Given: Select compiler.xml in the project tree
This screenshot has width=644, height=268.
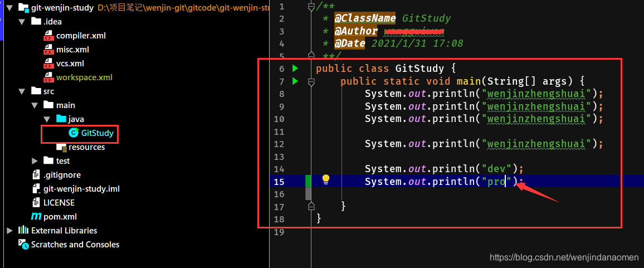Looking at the screenshot, I should (81, 36).
